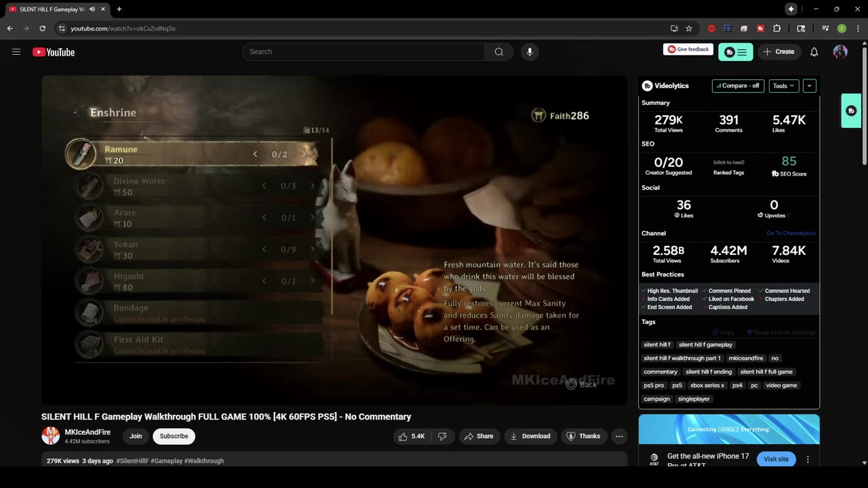Click the search magnifier button
The height and width of the screenshot is (488, 868).
tap(499, 52)
